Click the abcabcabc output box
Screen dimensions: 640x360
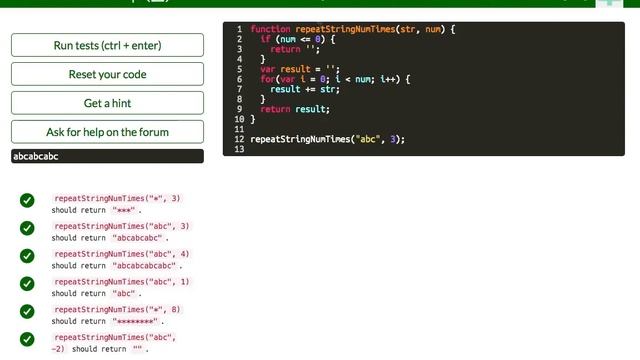[x=107, y=156]
